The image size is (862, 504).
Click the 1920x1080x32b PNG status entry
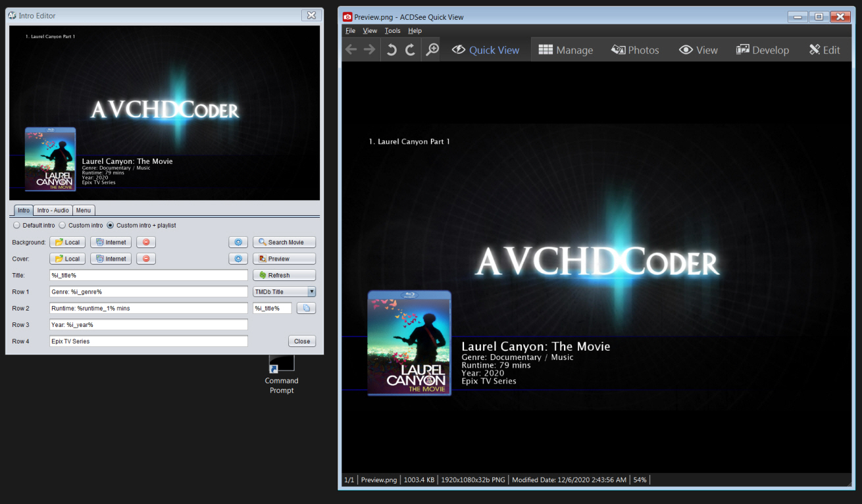(473, 480)
